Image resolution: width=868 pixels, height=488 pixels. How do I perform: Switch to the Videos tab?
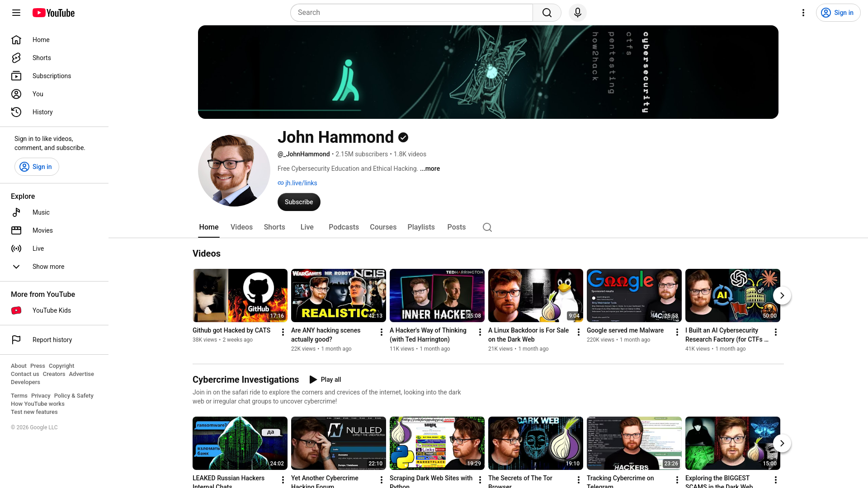pyautogui.click(x=241, y=227)
